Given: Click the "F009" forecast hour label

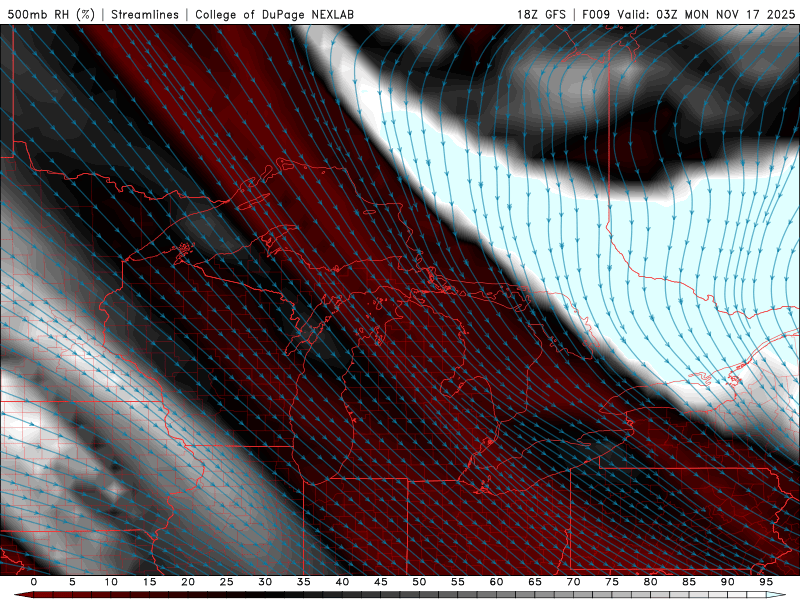Looking at the screenshot, I should click(596, 14).
